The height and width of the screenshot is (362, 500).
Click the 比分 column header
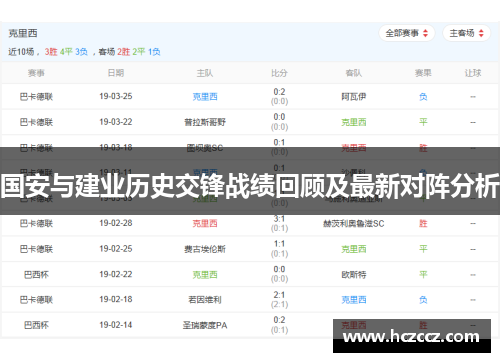coord(279,73)
